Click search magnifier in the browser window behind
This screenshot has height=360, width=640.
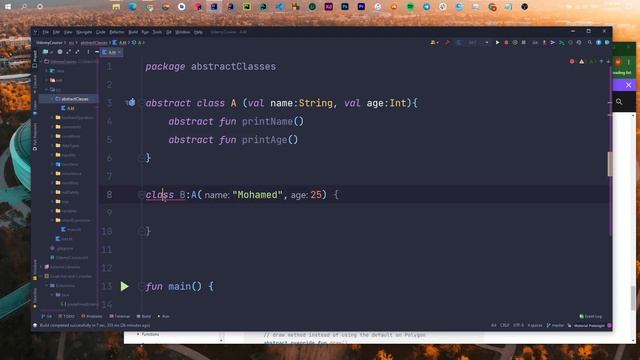coord(619,101)
